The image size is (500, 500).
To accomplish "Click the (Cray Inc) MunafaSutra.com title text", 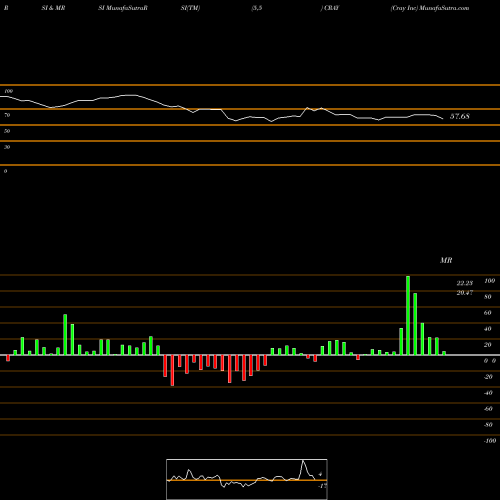I will [x=430, y=8].
